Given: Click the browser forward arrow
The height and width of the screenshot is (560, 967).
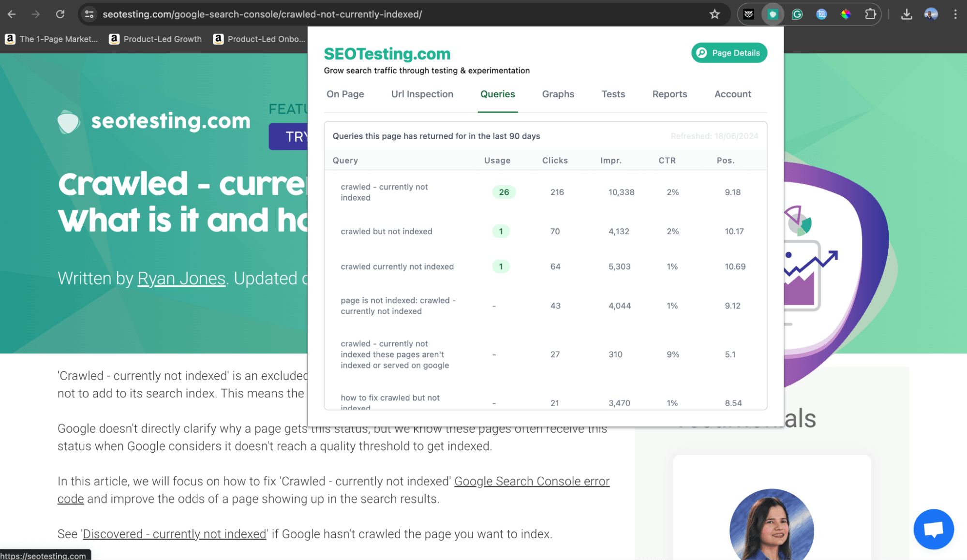Looking at the screenshot, I should tap(36, 14).
